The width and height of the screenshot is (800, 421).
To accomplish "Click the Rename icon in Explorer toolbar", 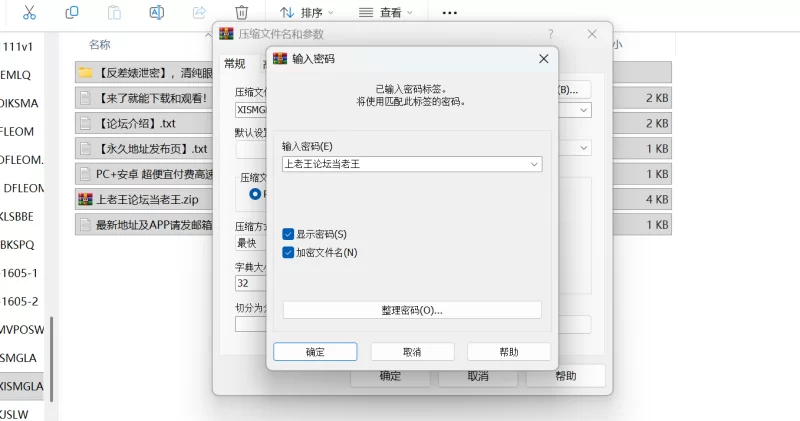I will click(x=157, y=12).
